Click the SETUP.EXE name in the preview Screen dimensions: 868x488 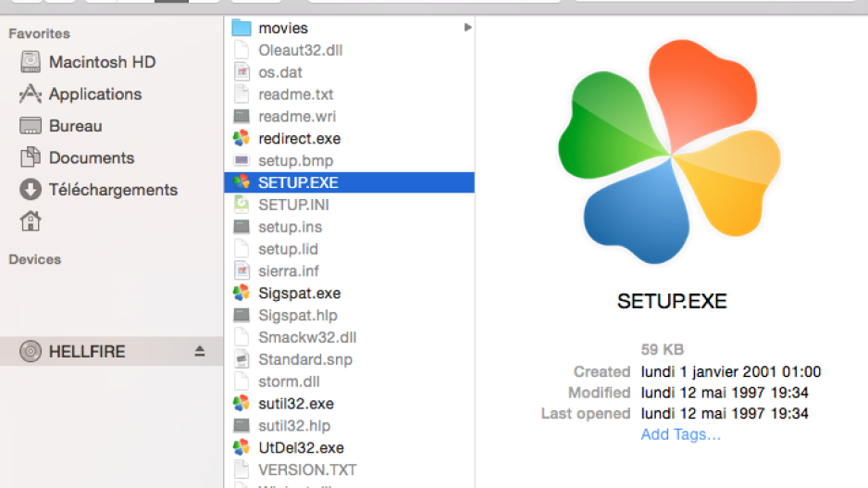[672, 301]
